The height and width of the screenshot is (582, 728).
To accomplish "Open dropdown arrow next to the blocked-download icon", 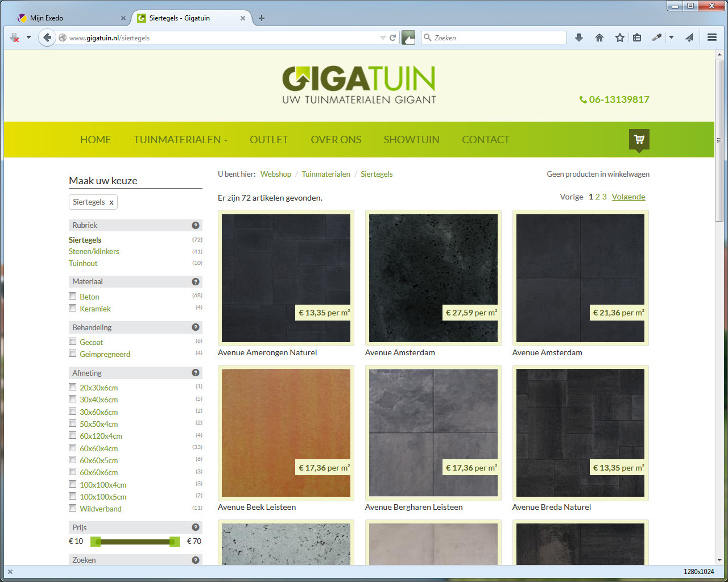I will (x=28, y=38).
